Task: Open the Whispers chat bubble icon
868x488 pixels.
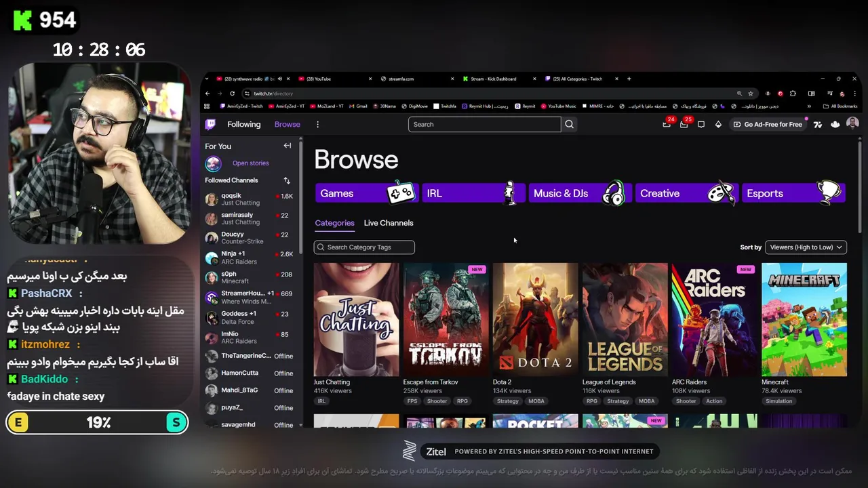Action: pos(701,124)
